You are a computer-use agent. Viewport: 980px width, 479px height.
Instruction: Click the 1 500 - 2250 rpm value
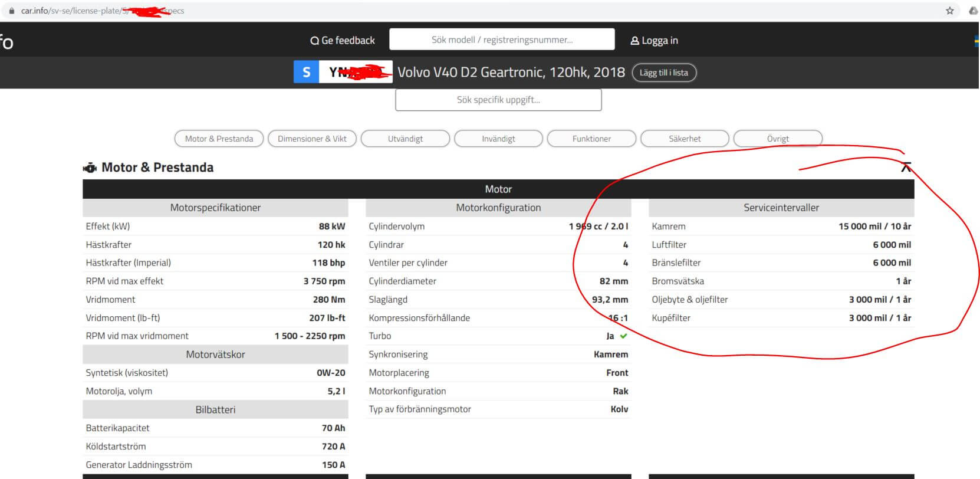click(310, 336)
